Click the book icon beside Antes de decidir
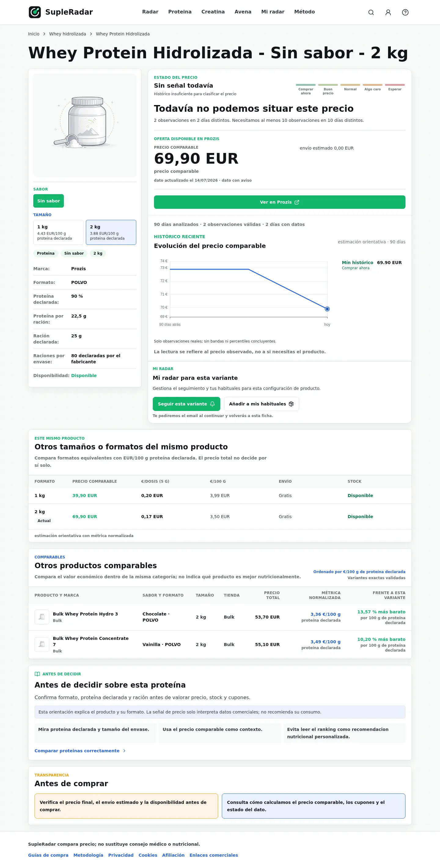Viewport: 440px width, 868px height. point(37,674)
